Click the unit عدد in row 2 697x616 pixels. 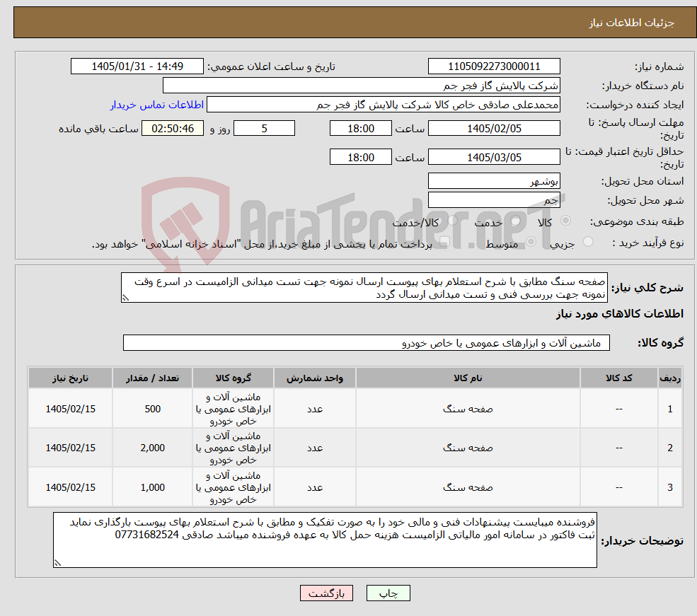pyautogui.click(x=315, y=448)
